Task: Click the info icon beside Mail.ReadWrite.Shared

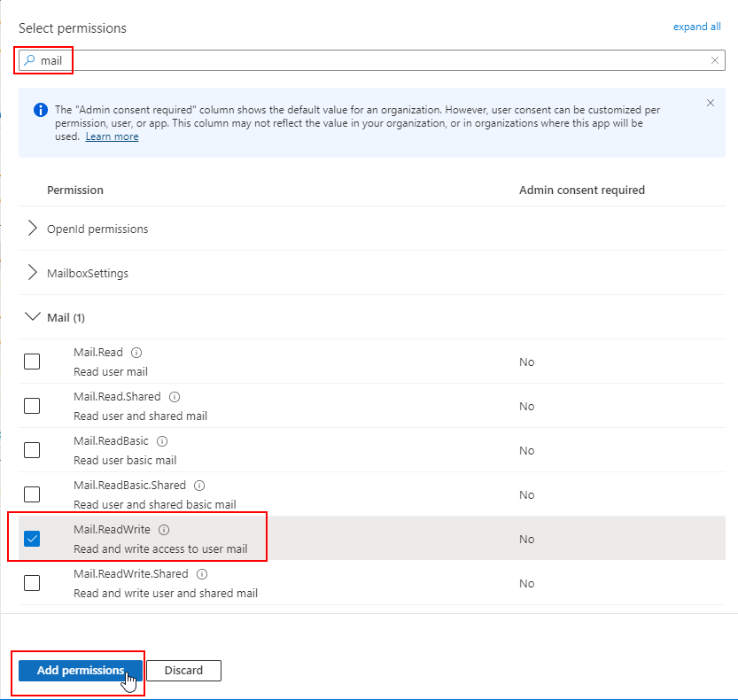Action: click(x=201, y=574)
